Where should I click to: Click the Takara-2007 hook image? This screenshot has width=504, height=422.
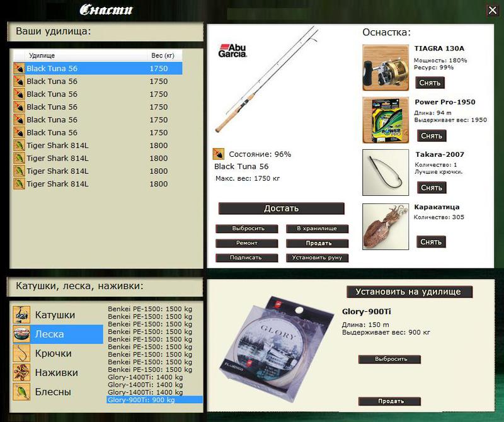(x=386, y=173)
